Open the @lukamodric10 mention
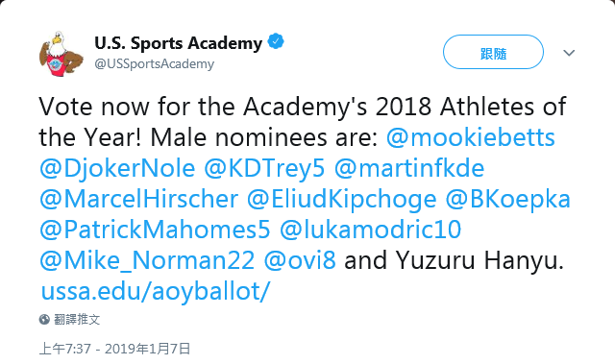 tap(371, 230)
